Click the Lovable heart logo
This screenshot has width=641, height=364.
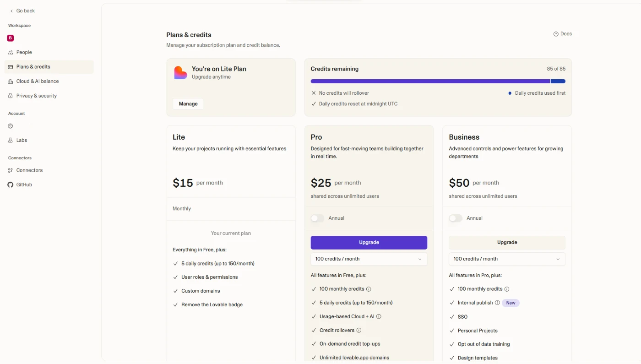180,73
